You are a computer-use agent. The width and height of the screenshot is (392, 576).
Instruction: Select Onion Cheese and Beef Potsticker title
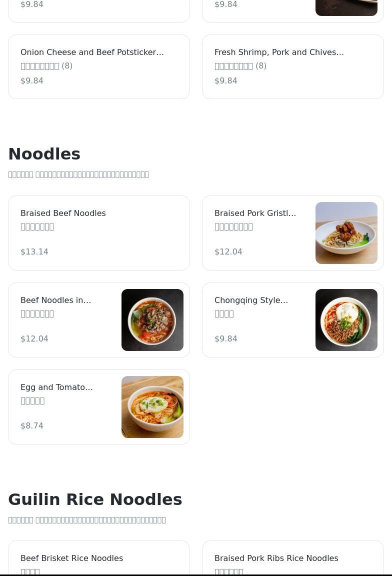coord(92,52)
